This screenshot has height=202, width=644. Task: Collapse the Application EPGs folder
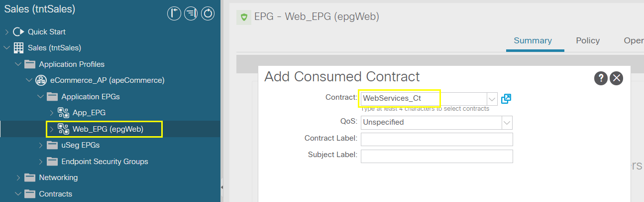point(40,97)
